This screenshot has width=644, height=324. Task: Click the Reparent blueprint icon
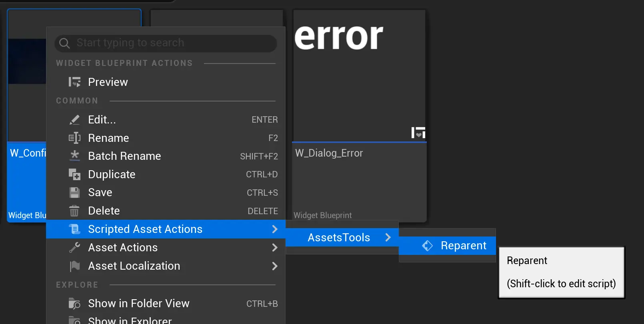(427, 246)
